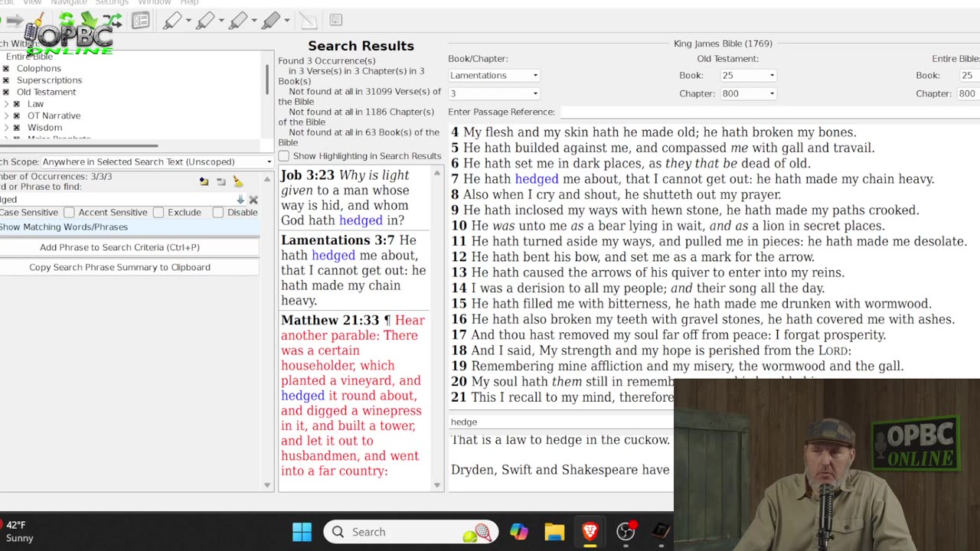The height and width of the screenshot is (551, 980).
Task: Open the Lamentations book dropdown
Action: 494,75
